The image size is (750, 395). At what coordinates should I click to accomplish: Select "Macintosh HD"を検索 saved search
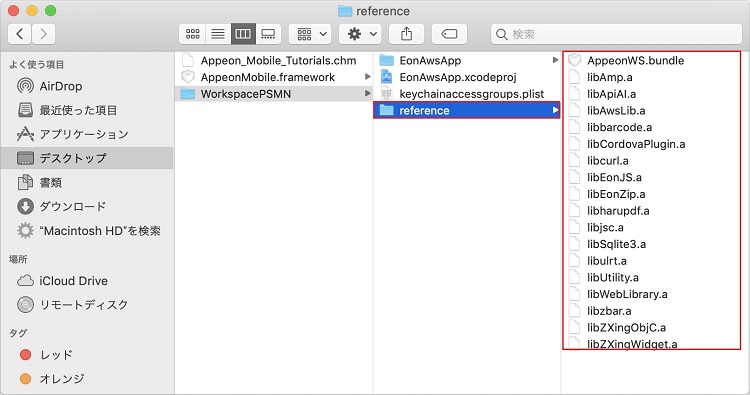coord(87,230)
